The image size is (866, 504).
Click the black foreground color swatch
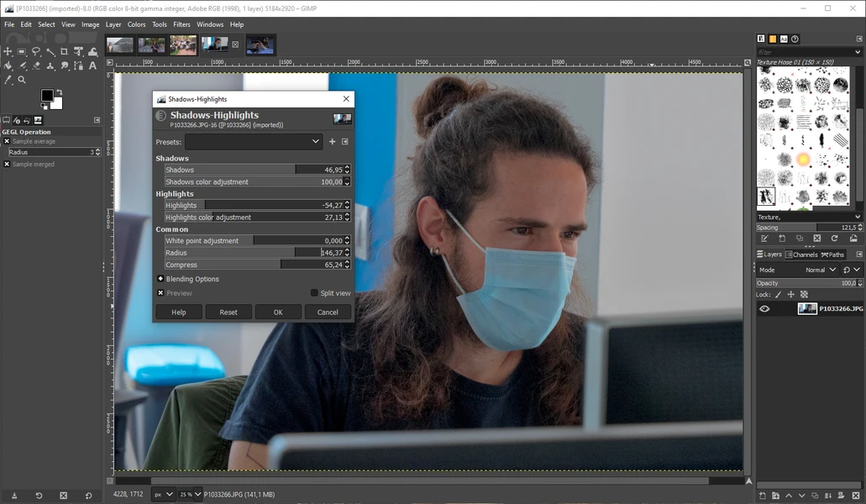pyautogui.click(x=47, y=96)
